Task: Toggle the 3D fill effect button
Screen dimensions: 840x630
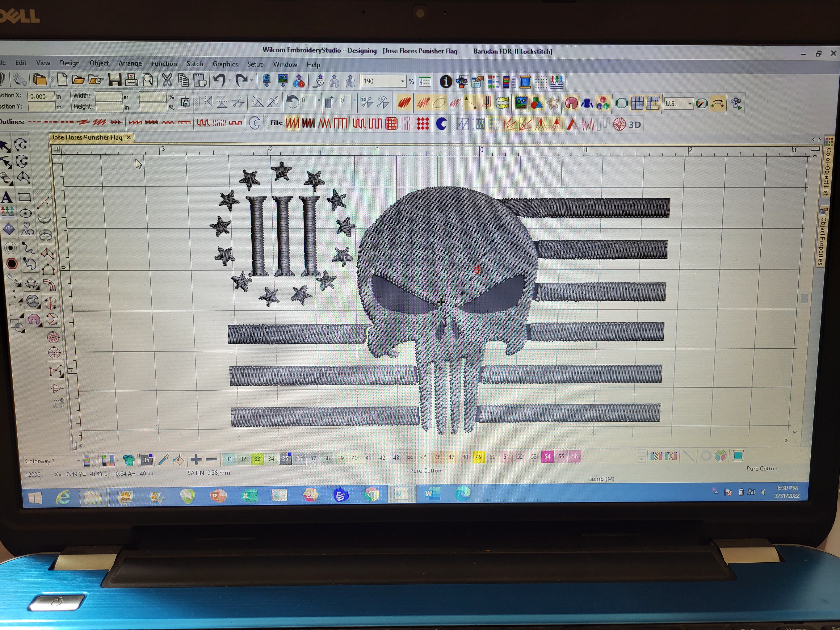Action: pyautogui.click(x=635, y=125)
